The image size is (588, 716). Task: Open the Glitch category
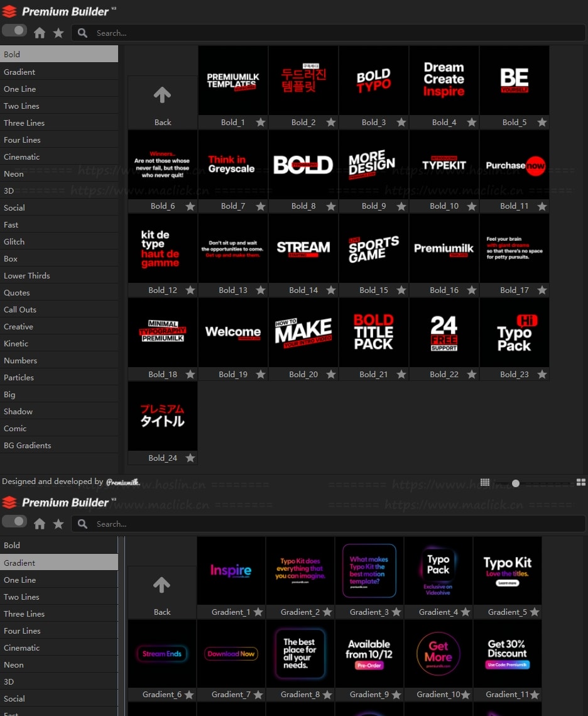point(59,241)
